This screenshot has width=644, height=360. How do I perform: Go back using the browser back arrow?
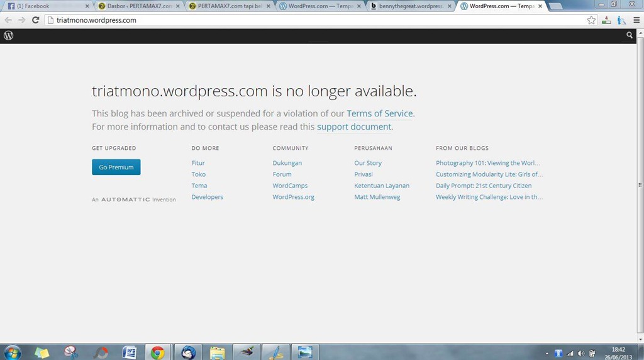click(x=8, y=20)
